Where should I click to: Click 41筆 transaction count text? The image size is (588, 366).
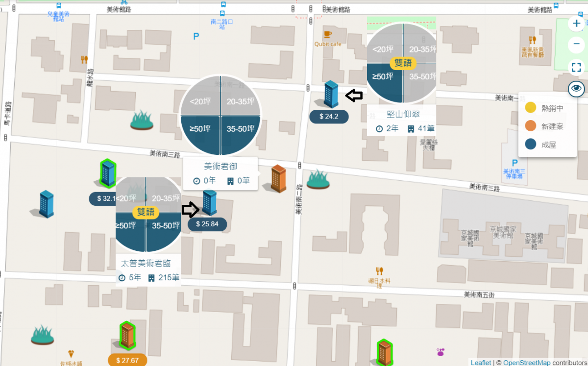[426, 129]
